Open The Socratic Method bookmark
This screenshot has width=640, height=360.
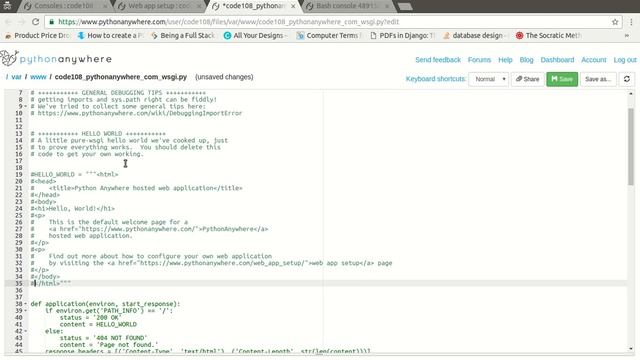click(549, 36)
